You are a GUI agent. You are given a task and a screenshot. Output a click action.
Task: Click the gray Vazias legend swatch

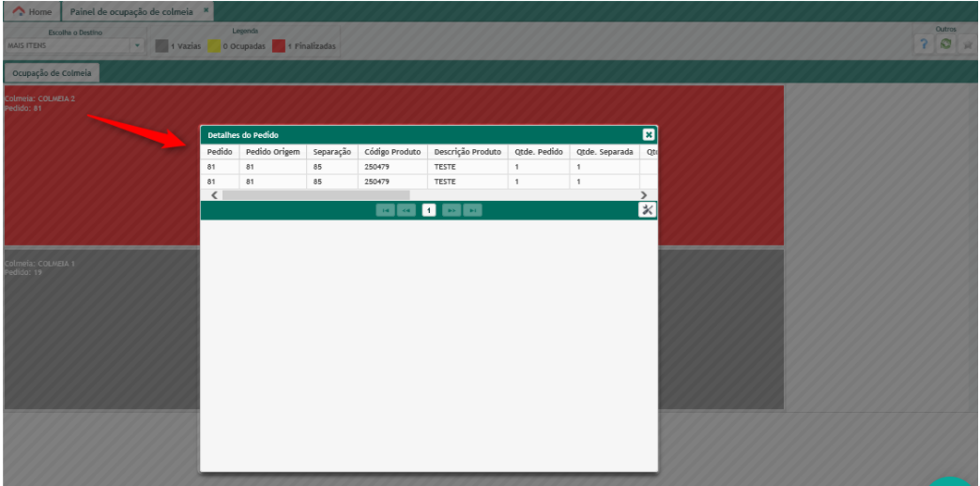pyautogui.click(x=161, y=46)
